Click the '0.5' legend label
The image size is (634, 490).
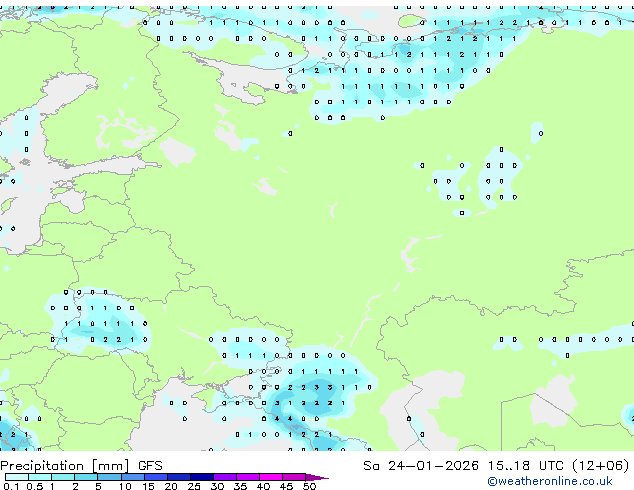click(x=34, y=486)
